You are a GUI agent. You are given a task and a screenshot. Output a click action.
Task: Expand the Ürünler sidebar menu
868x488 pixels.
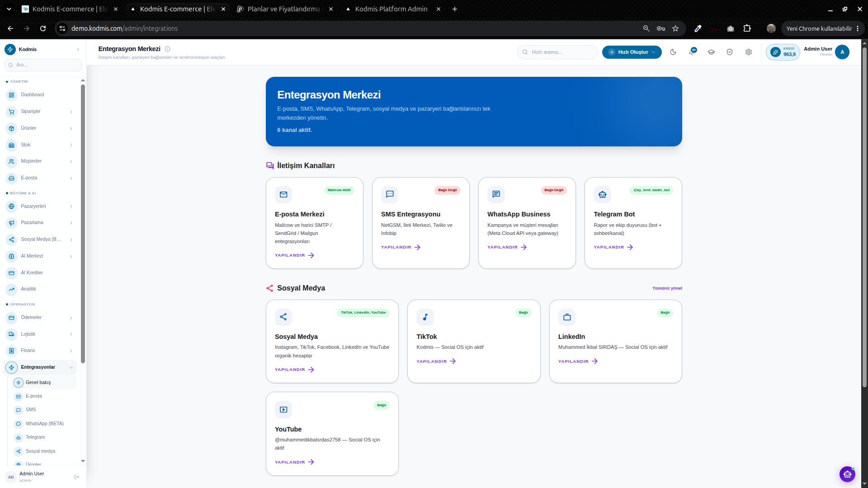[71, 128]
